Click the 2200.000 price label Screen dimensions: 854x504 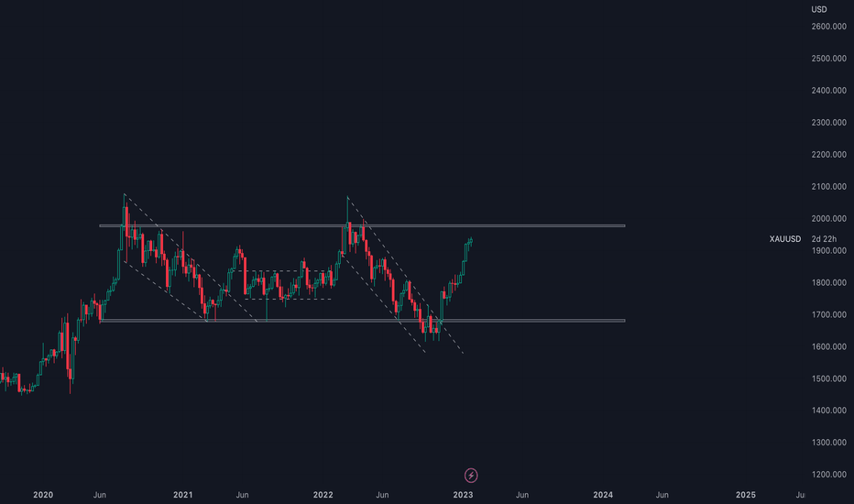pyautogui.click(x=829, y=155)
